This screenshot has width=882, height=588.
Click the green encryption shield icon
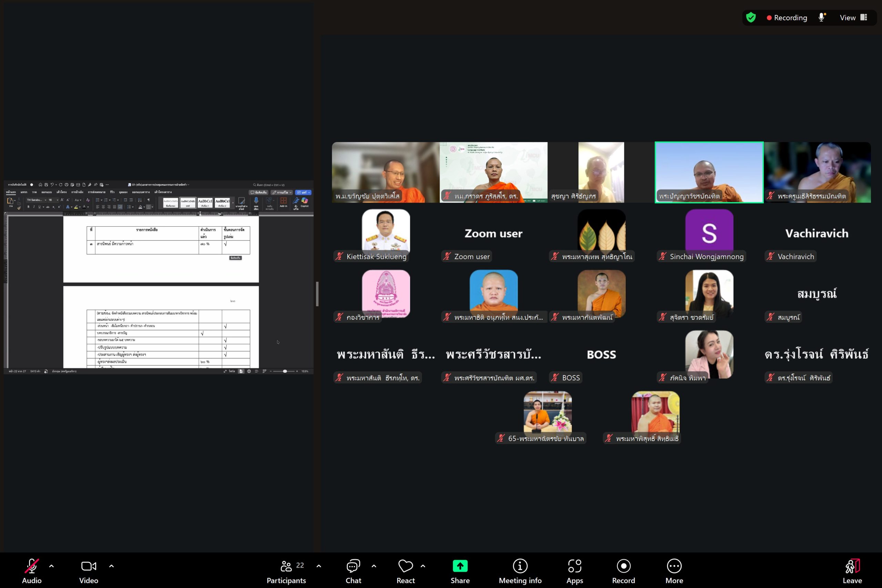click(x=751, y=18)
